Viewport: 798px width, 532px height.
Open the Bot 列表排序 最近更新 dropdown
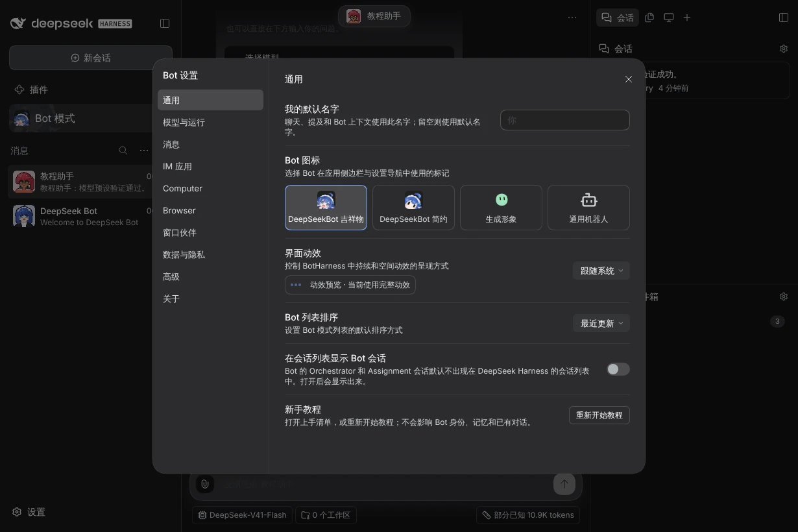click(601, 323)
